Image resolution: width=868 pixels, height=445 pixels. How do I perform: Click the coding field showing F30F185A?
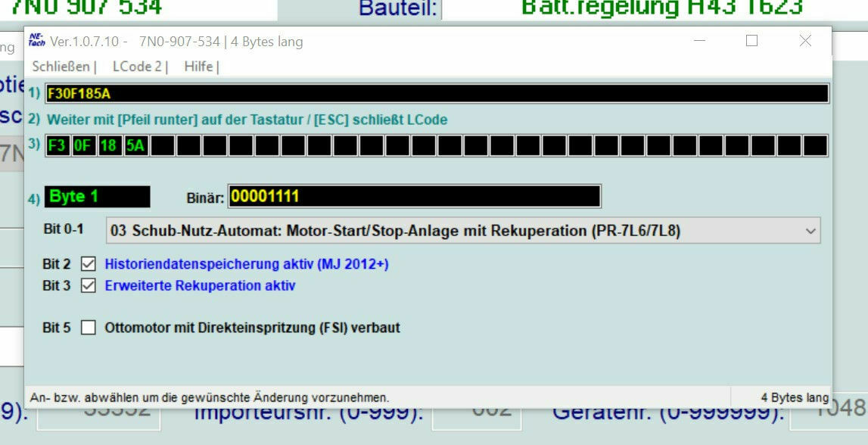click(x=437, y=94)
